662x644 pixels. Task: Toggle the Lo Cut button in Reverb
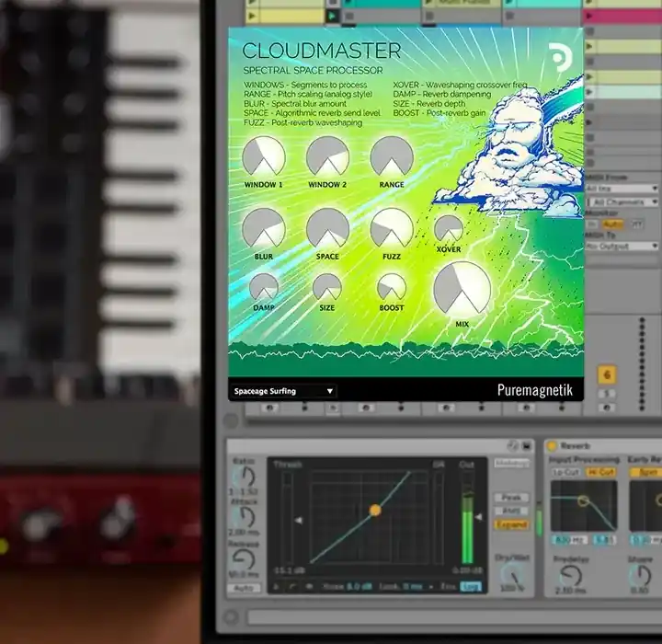pos(566,472)
